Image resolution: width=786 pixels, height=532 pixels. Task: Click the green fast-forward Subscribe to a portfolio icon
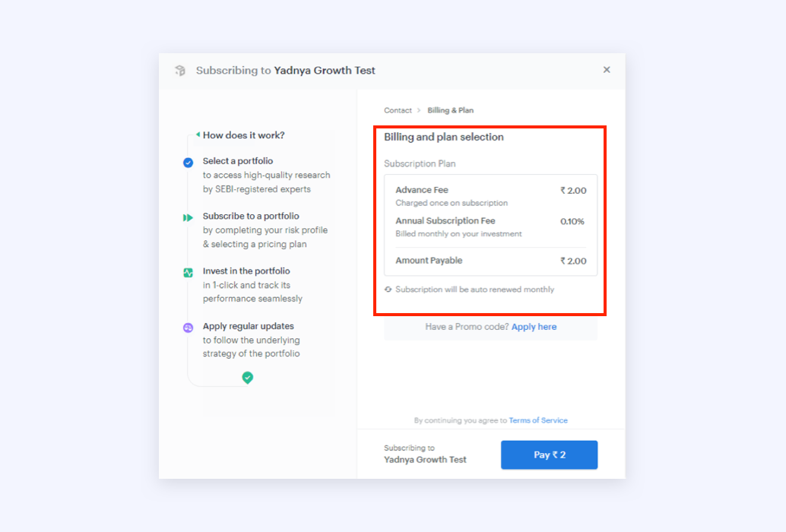188,217
